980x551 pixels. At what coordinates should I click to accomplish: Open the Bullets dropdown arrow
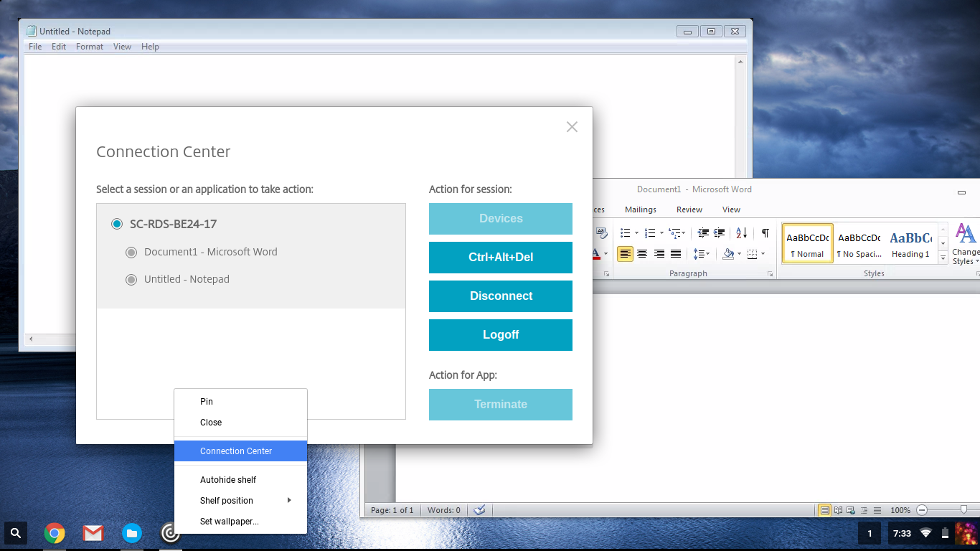click(636, 233)
